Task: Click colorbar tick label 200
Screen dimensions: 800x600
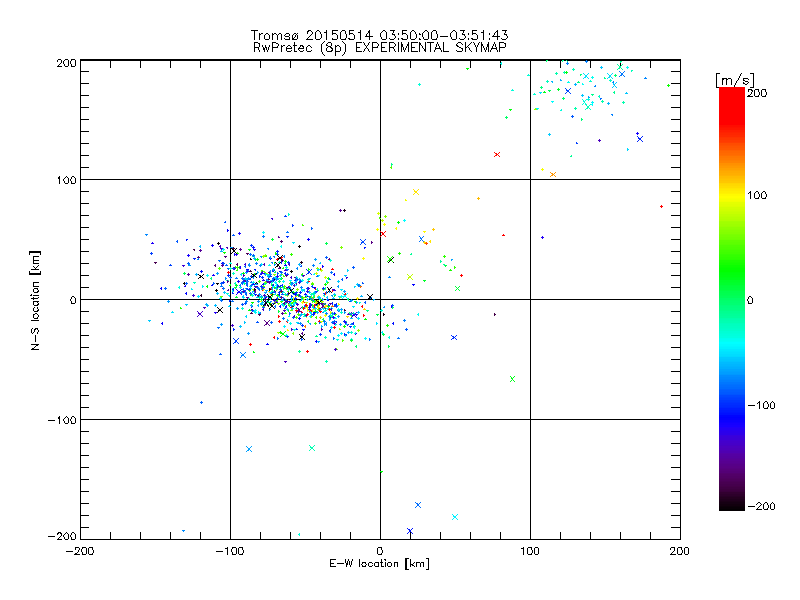Action: tap(757, 93)
